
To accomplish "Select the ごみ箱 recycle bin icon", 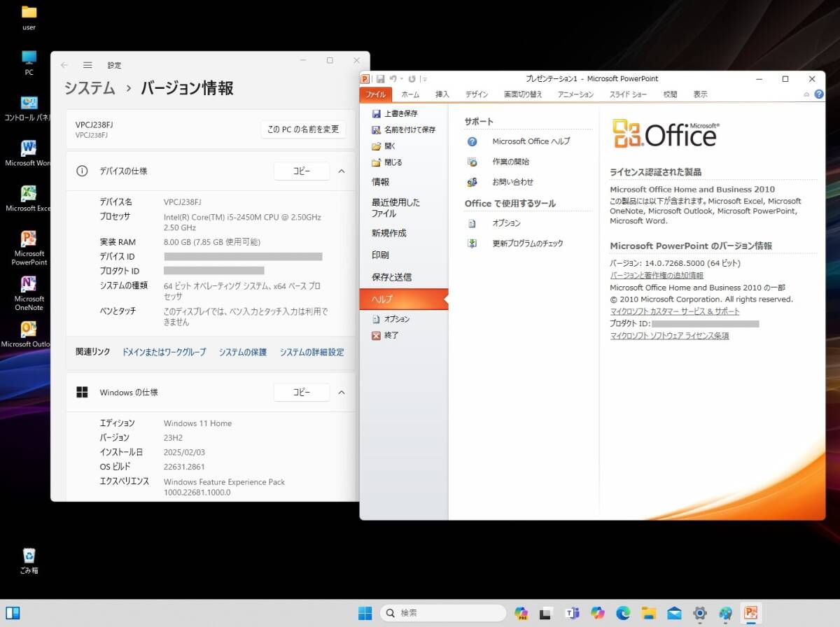I will tap(29, 561).
